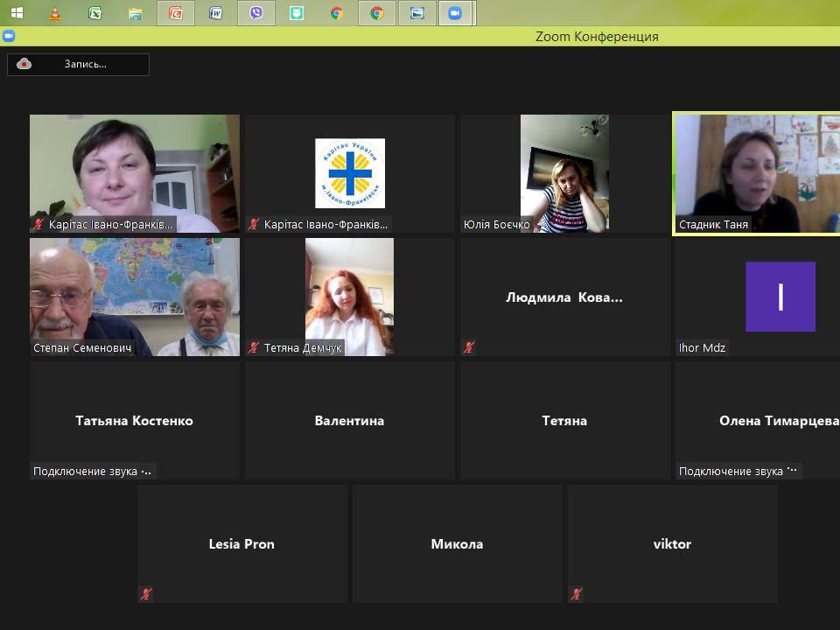This screenshot has height=630, width=840.
Task: Open File Explorer from the taskbar
Action: (135, 13)
